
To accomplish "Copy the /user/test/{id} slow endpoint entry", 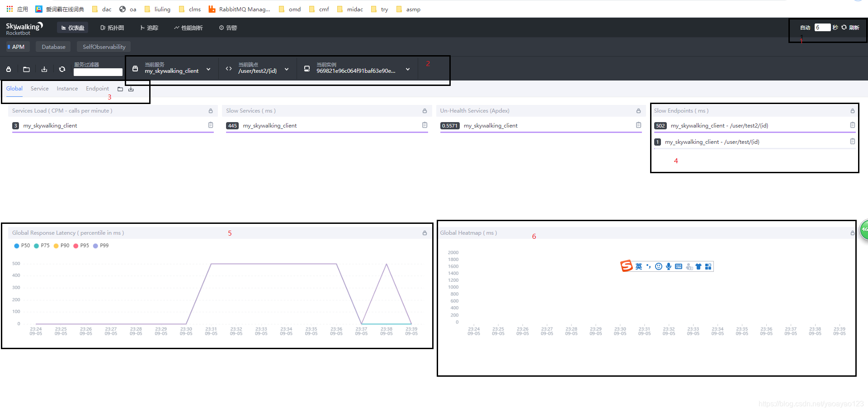I will [853, 141].
